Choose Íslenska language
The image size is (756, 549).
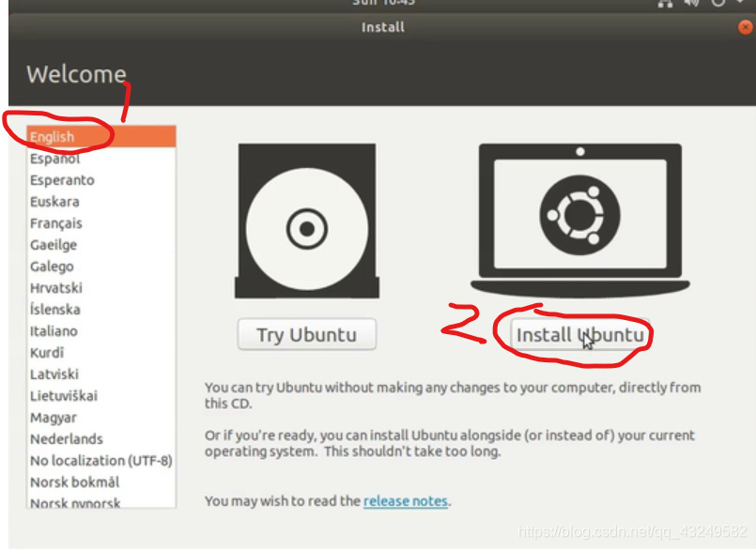coord(101,310)
